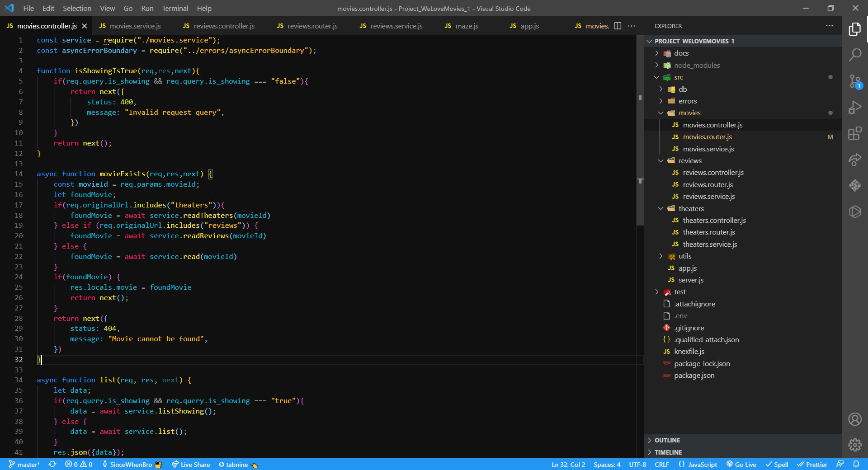The width and height of the screenshot is (868, 470).
Task: Open the Accounts icon in activity bar
Action: tap(854, 419)
